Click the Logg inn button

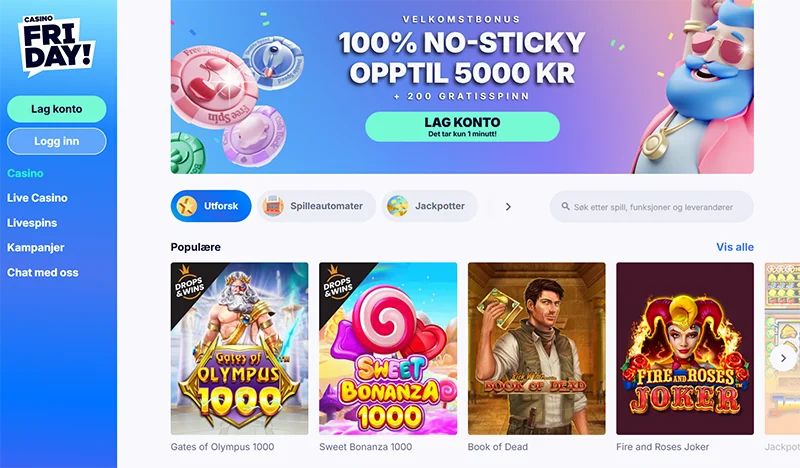57,141
